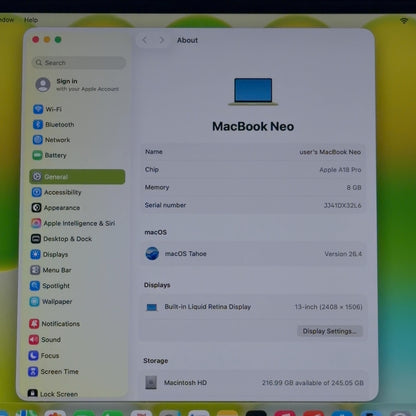This screenshot has height=416, width=416.
Task: Open Notifications settings
Action: click(54, 324)
